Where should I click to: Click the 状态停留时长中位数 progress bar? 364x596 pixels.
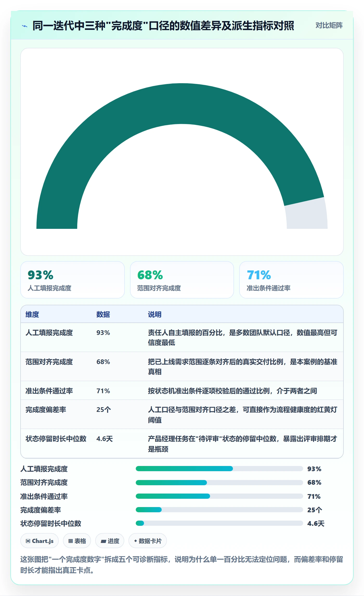pos(219,523)
